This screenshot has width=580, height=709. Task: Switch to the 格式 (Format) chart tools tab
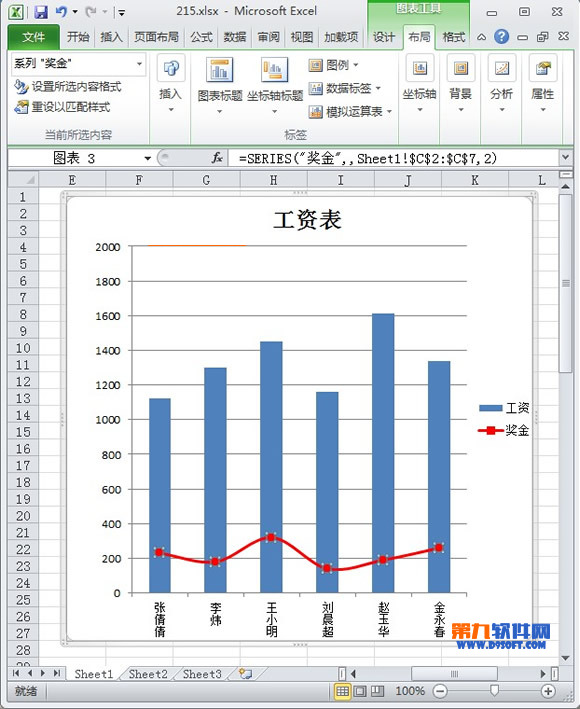[x=453, y=37]
